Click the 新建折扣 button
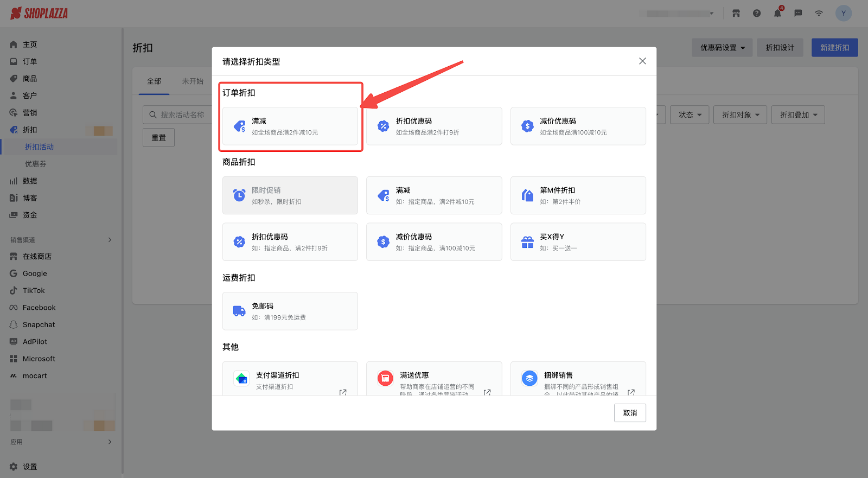 pyautogui.click(x=834, y=48)
